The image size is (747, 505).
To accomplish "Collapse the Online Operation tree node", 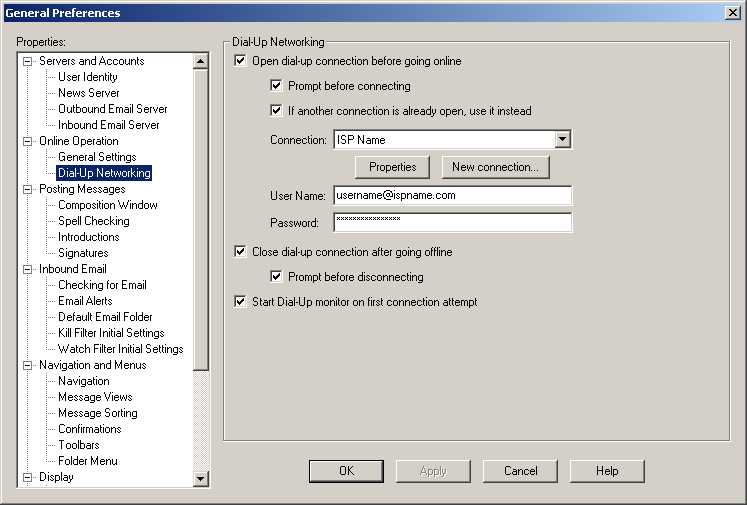I will point(27,141).
